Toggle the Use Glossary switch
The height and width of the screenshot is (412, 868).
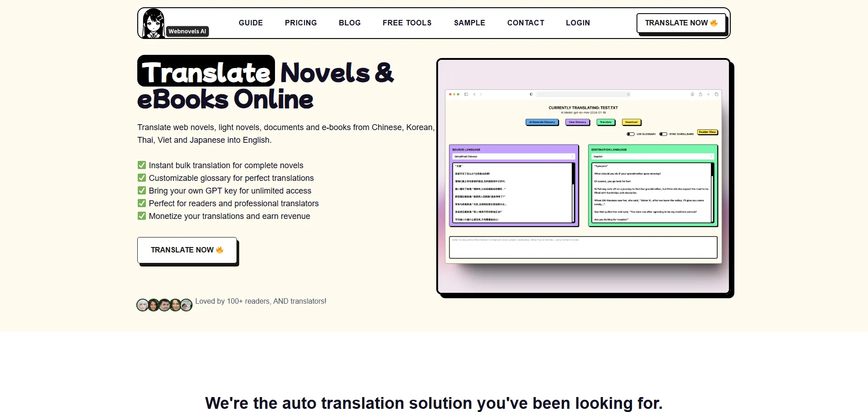[630, 134]
